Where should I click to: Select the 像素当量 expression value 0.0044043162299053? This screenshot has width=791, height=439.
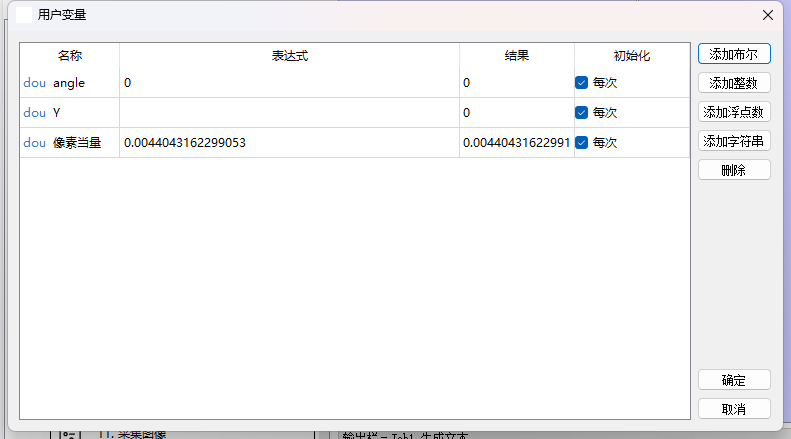[x=185, y=143]
